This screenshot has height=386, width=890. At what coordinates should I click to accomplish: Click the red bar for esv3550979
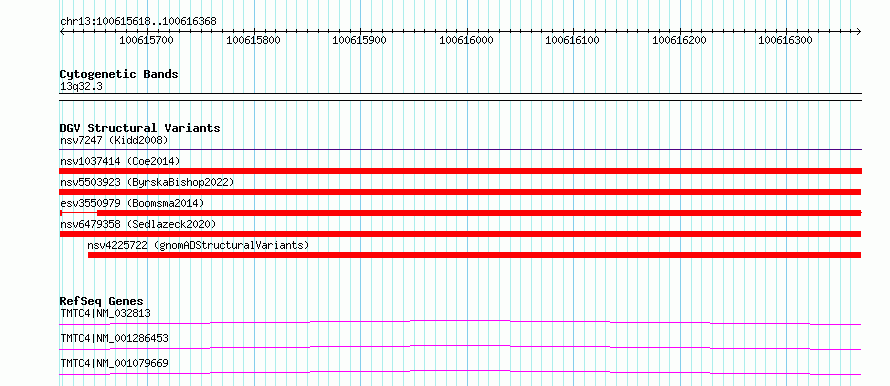click(x=460, y=213)
